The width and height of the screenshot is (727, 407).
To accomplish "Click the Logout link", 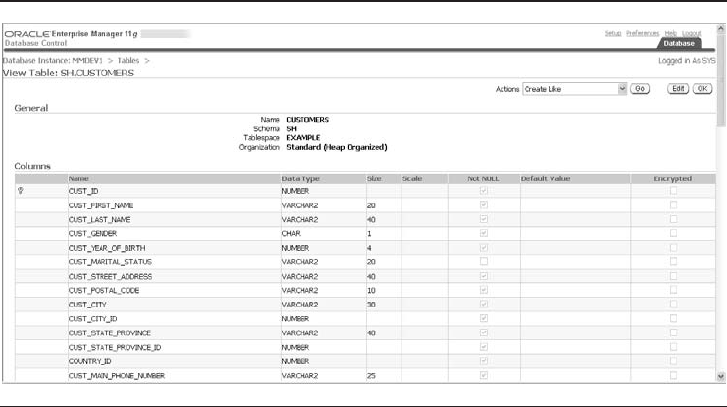I will click(691, 33).
